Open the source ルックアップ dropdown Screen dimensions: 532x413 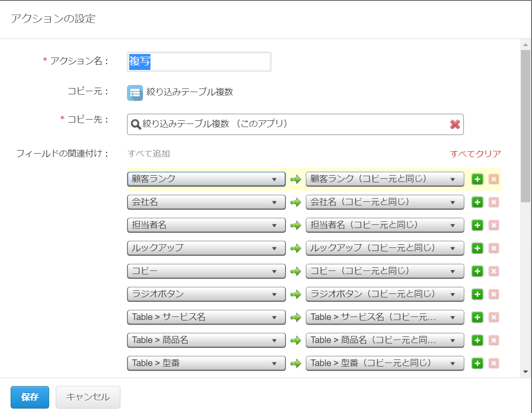(x=206, y=248)
